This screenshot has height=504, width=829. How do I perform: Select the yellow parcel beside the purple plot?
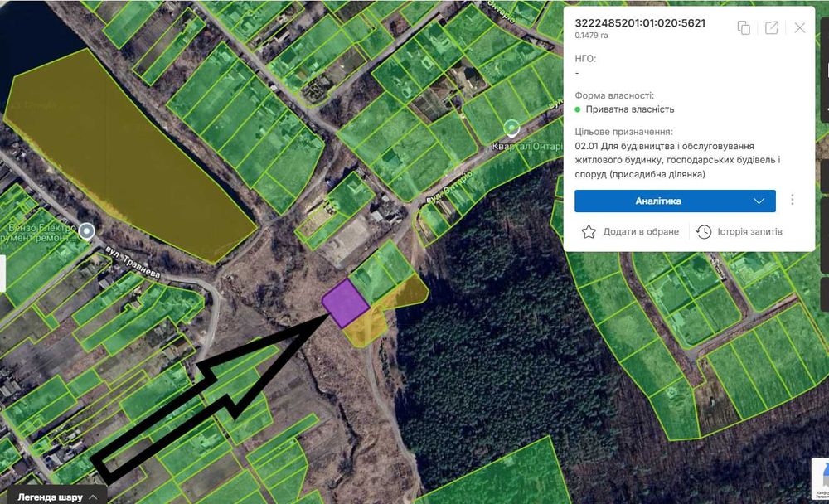click(365, 329)
